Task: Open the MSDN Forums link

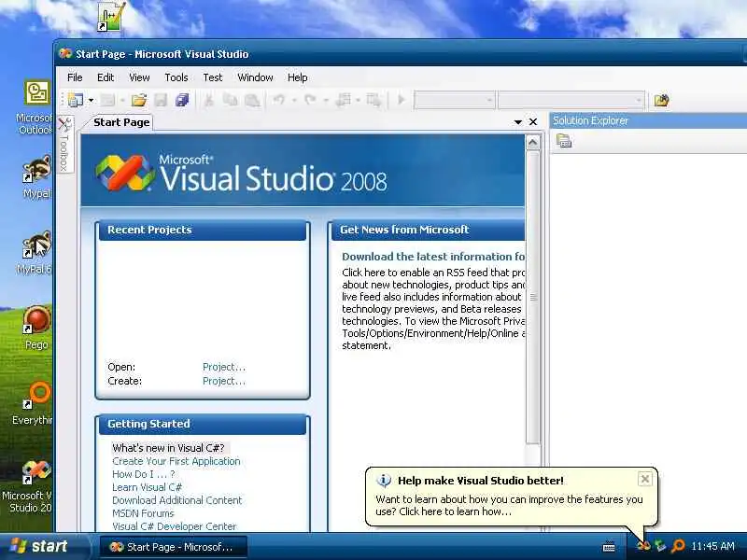Action: tap(143, 513)
